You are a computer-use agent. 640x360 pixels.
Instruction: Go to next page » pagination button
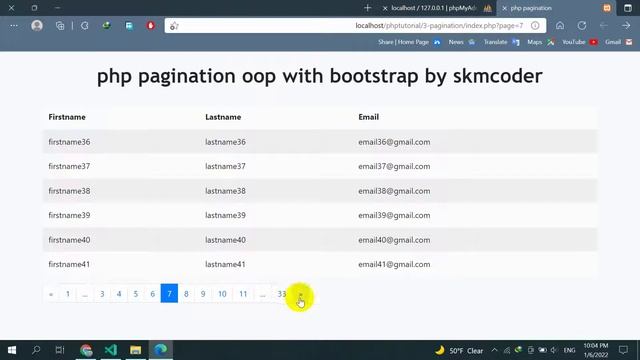tap(300, 293)
